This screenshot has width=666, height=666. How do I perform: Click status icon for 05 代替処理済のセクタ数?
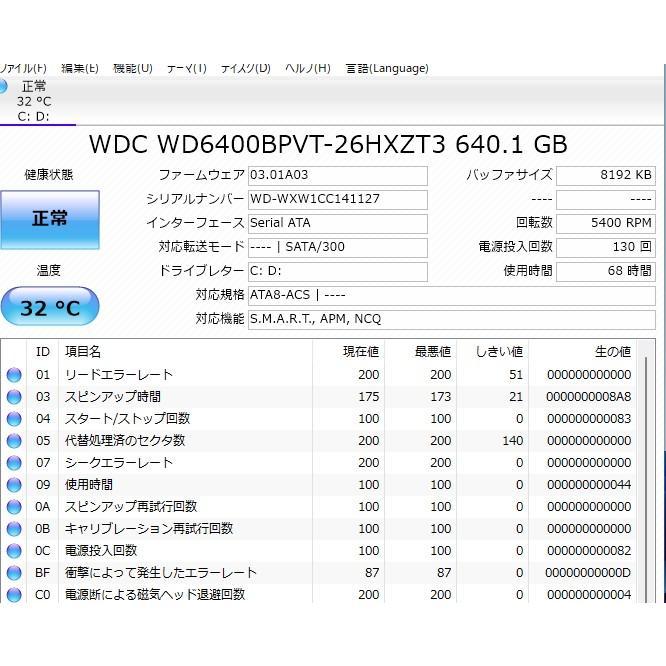[14, 441]
